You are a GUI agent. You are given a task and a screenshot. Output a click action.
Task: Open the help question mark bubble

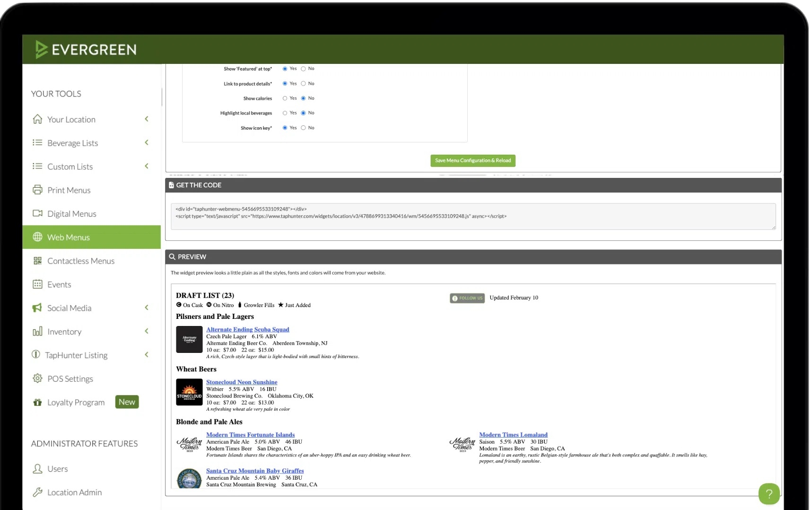click(x=769, y=494)
